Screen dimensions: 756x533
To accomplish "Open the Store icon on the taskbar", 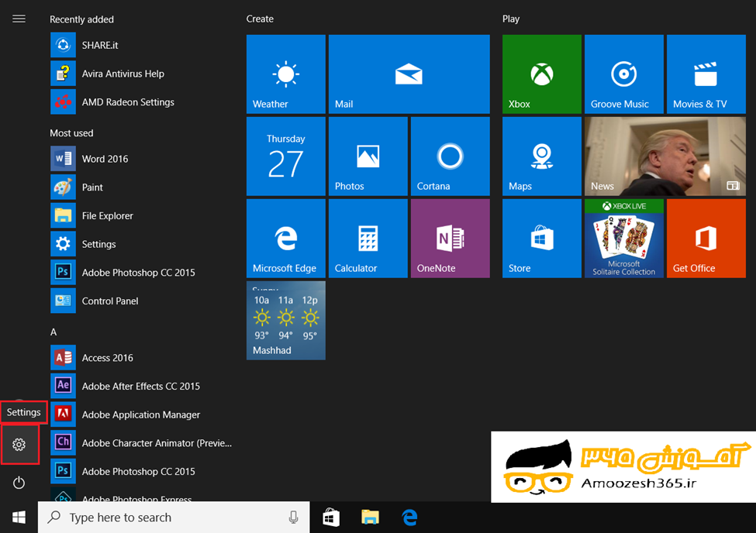I will coord(331,518).
